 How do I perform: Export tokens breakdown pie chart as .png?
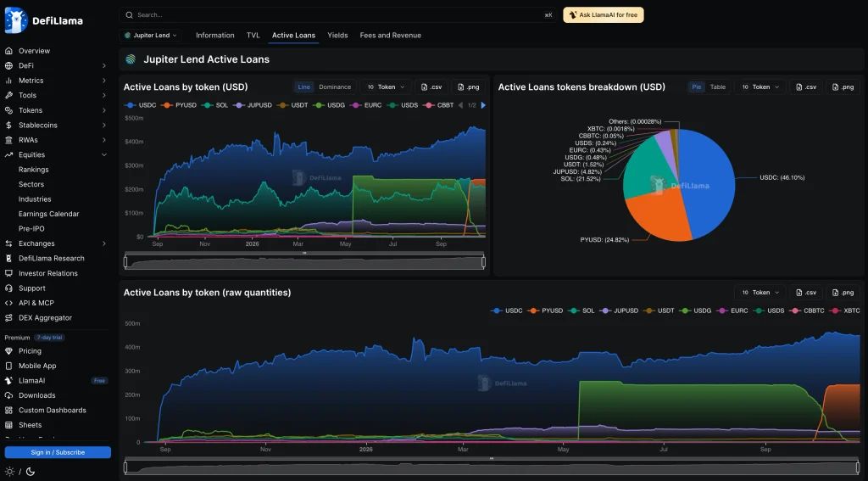(843, 87)
